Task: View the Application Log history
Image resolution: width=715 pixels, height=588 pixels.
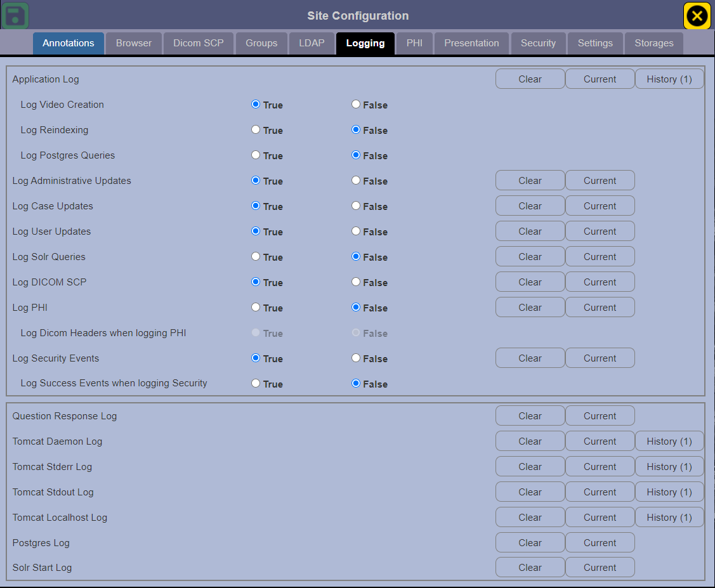Action: click(x=669, y=79)
